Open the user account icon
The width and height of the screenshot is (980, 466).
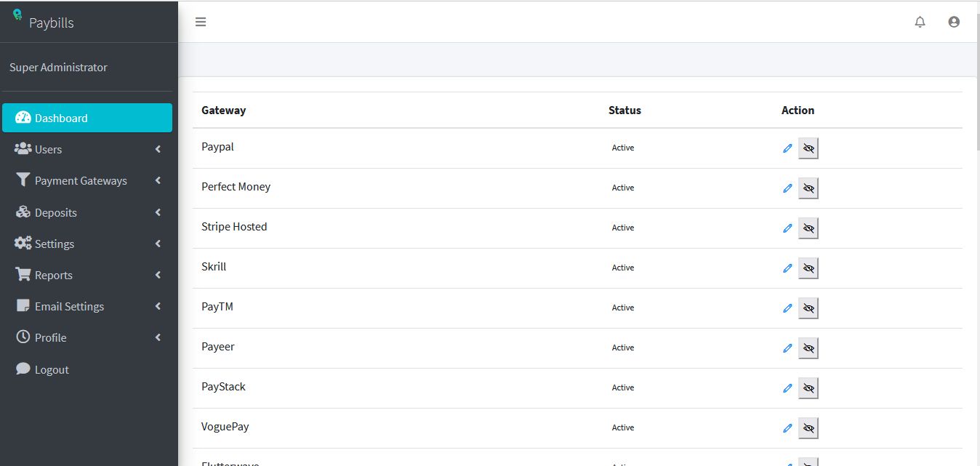[954, 22]
